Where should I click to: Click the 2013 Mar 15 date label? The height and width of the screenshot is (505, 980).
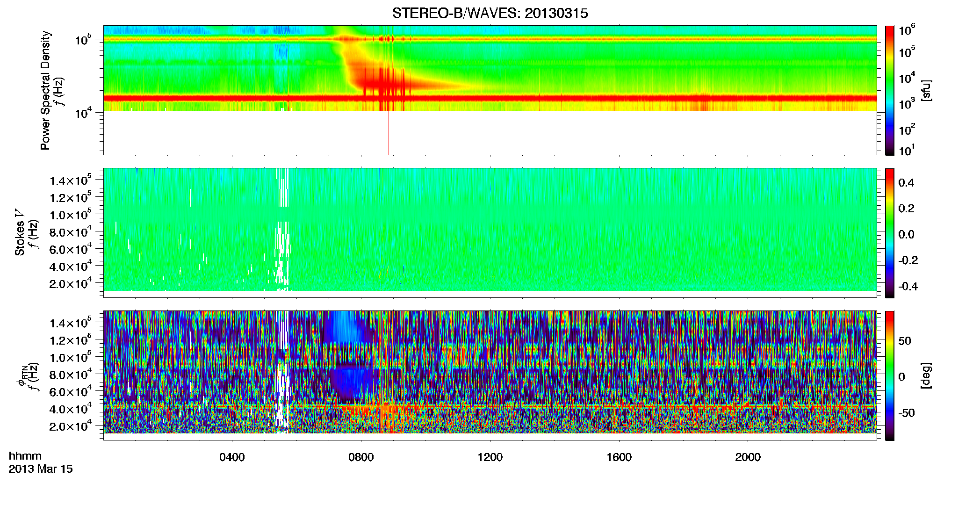click(41, 469)
